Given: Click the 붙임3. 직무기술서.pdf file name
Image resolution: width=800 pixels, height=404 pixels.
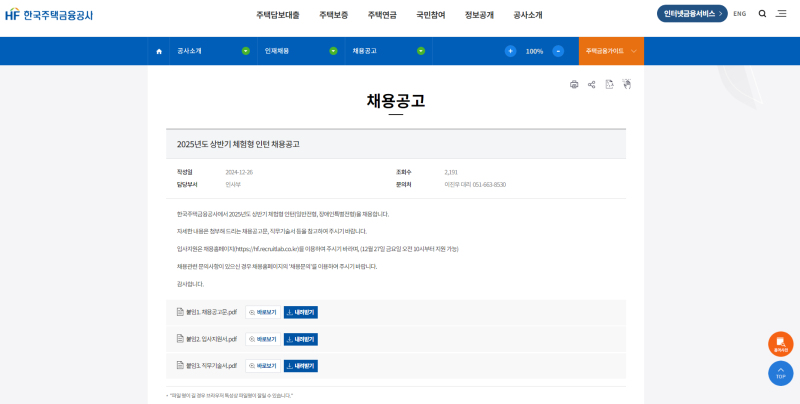Looking at the screenshot, I should click(x=211, y=366).
